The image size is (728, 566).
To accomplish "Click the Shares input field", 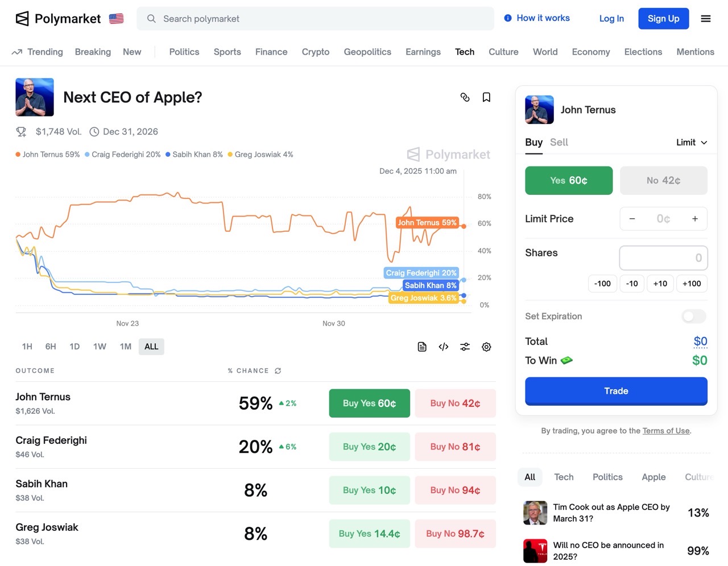I will [663, 258].
